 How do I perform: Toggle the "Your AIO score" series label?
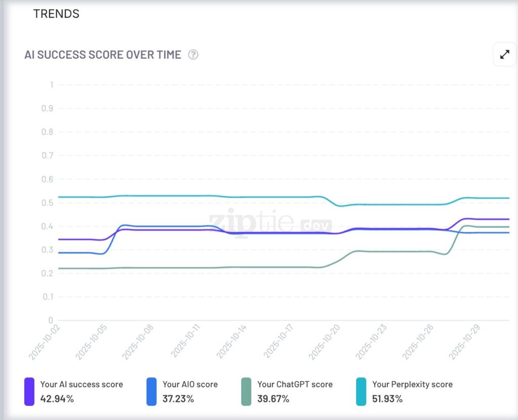[190, 384]
